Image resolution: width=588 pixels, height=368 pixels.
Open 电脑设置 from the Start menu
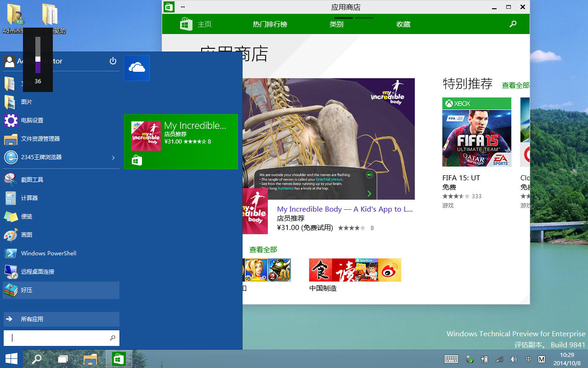[61, 120]
